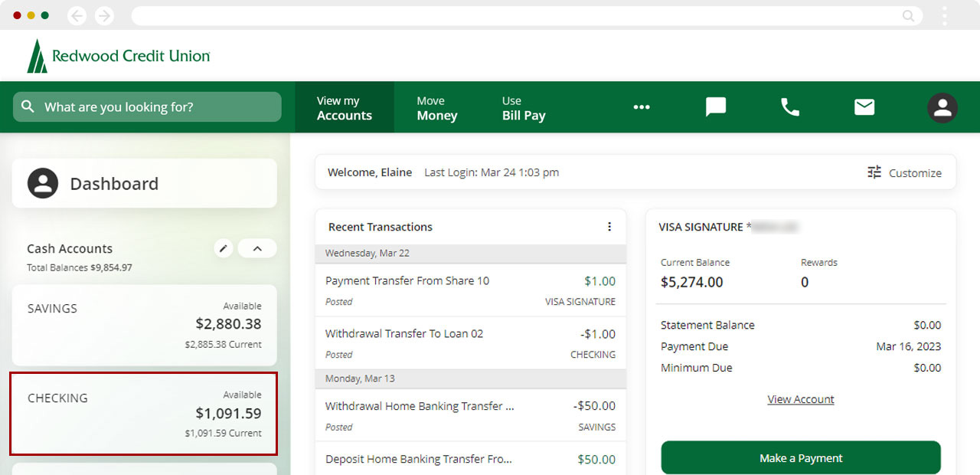Open 'Withdrawal Transfer To Loan 02' transaction

[470, 343]
